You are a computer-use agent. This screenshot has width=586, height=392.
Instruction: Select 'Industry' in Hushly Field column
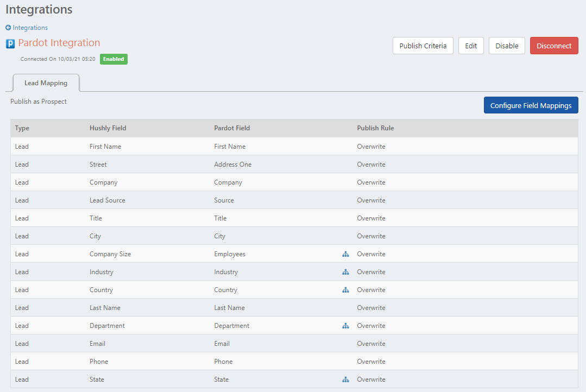[102, 272]
